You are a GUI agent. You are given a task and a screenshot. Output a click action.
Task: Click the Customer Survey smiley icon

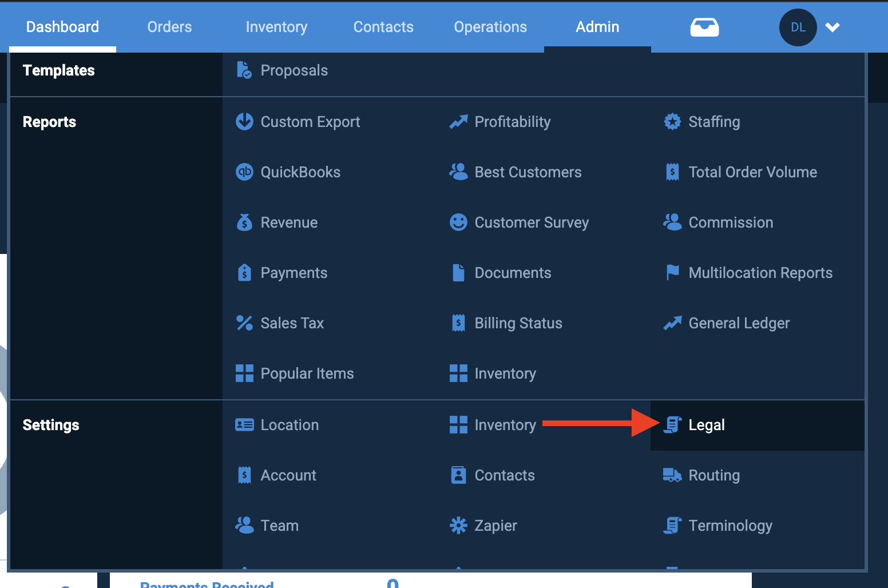[458, 222]
